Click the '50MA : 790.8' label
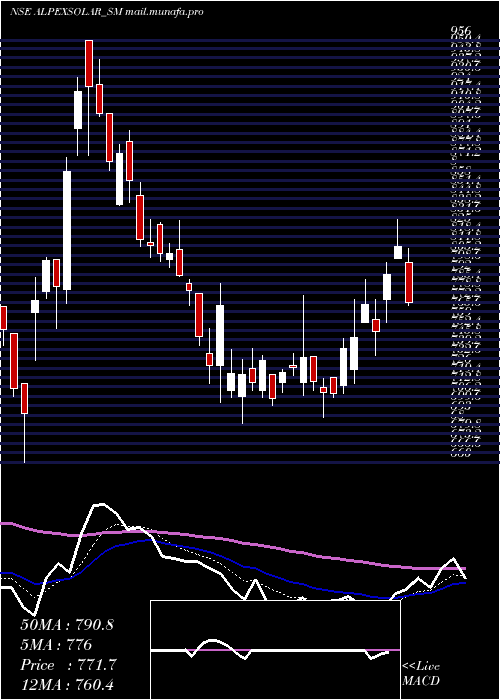500x700 pixels. click(67, 625)
